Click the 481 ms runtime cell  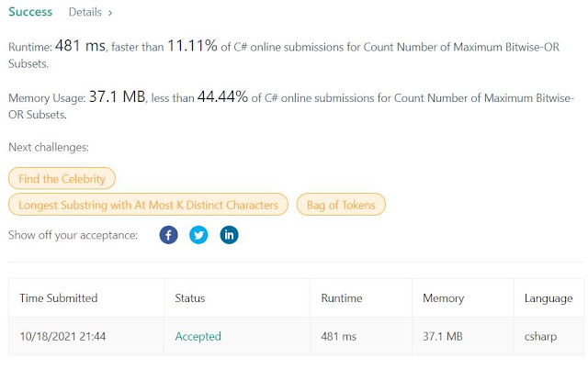339,336
